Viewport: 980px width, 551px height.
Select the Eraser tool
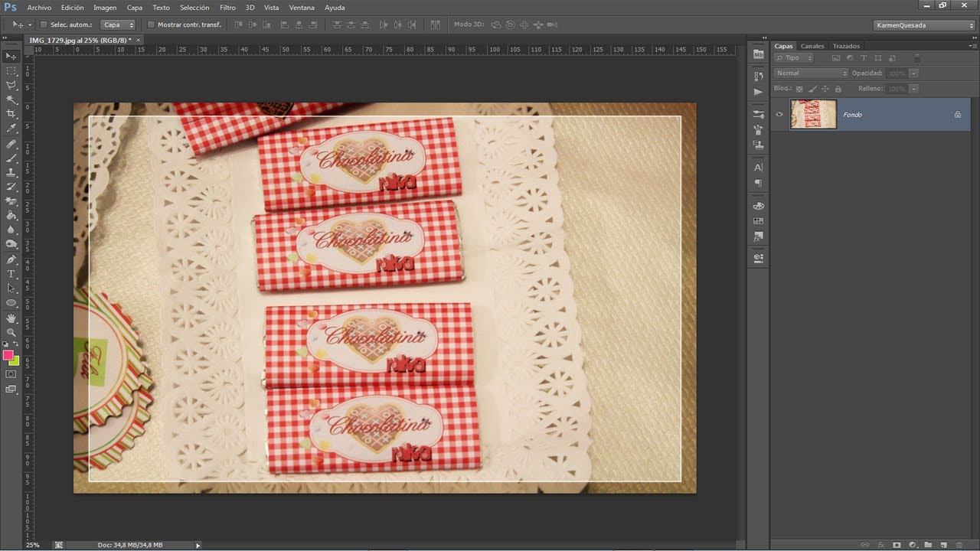point(11,201)
